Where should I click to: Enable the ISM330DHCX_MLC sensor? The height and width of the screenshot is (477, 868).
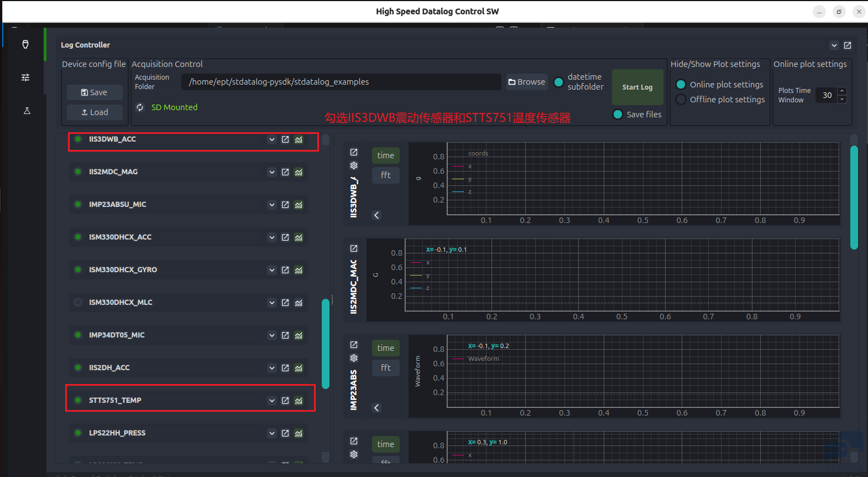pyautogui.click(x=78, y=302)
